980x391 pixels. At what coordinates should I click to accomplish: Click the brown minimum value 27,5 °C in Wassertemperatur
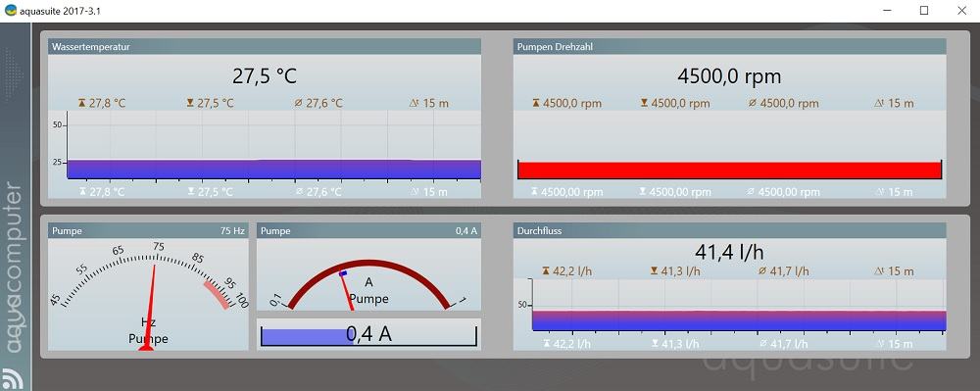(x=215, y=103)
